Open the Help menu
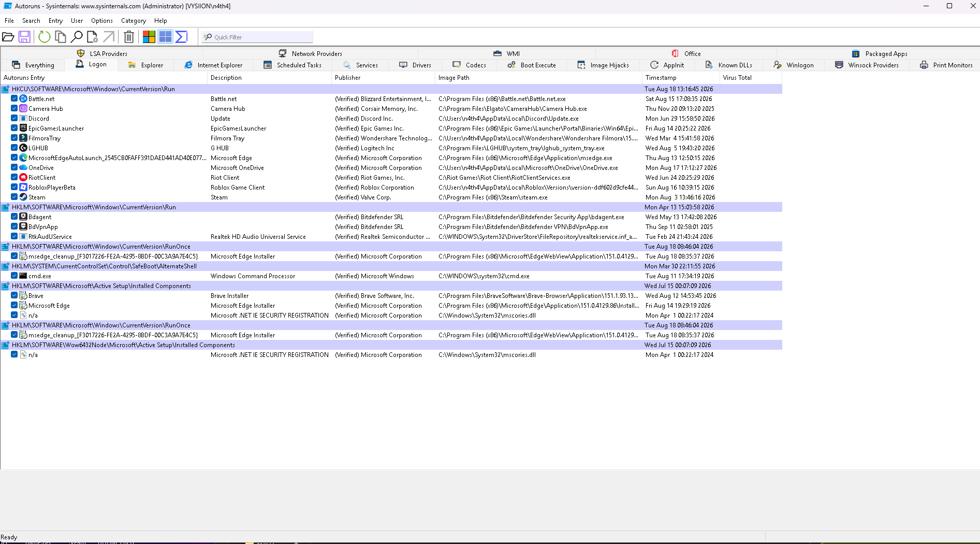 (160, 21)
